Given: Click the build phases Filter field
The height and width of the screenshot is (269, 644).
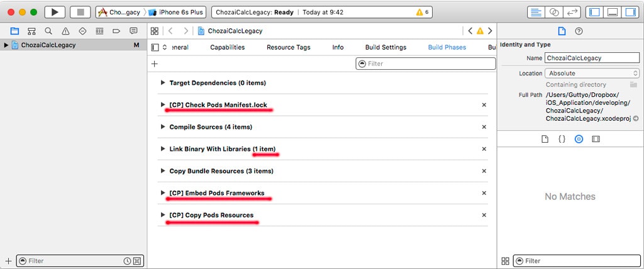Looking at the screenshot, I should (x=426, y=63).
